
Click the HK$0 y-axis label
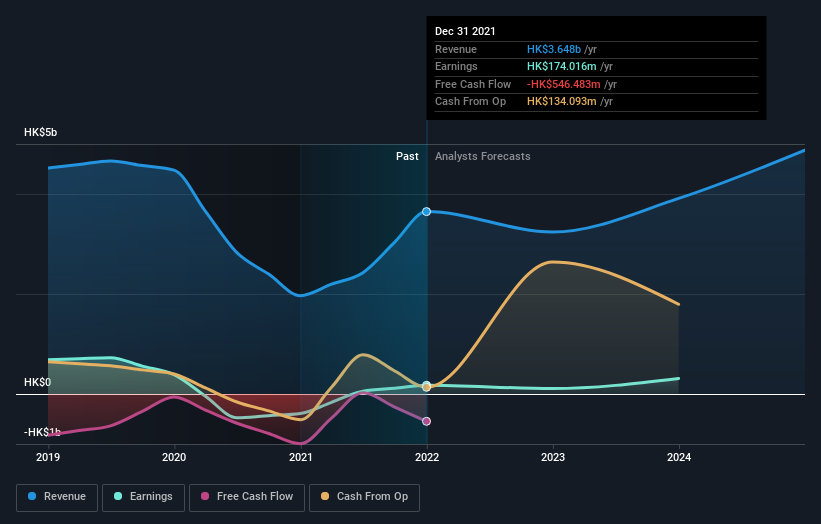[37, 382]
